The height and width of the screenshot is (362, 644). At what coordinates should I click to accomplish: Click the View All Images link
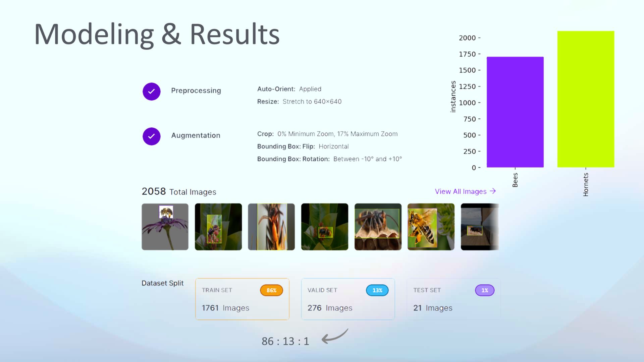[x=461, y=191]
